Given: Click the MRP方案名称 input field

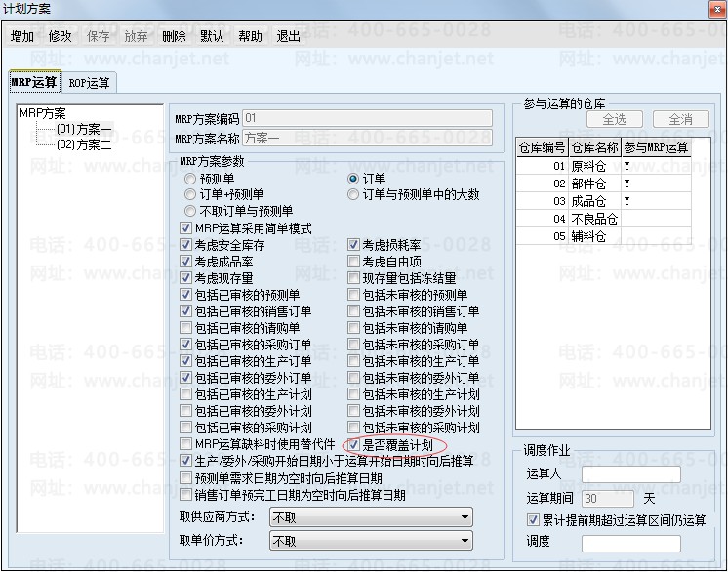Looking at the screenshot, I should coord(367,138).
